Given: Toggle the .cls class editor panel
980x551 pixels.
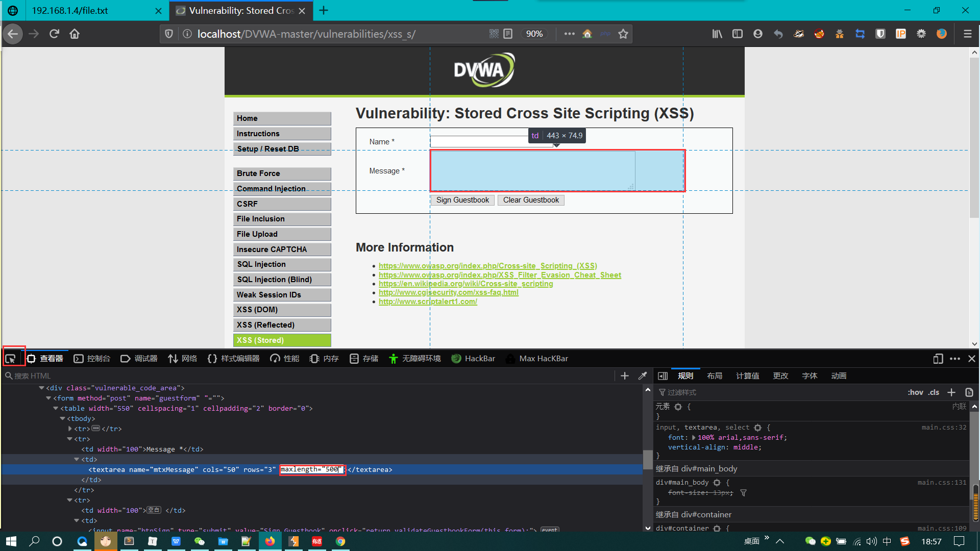Looking at the screenshot, I should pos(935,392).
